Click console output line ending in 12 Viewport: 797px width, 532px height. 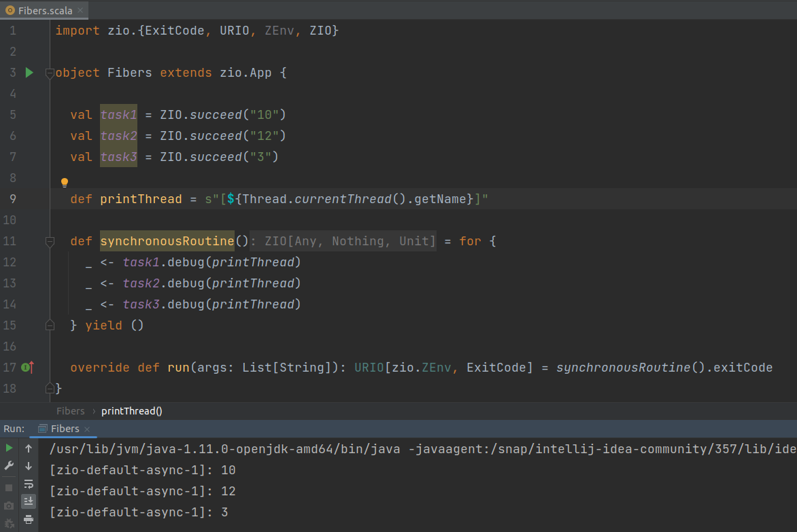142,491
